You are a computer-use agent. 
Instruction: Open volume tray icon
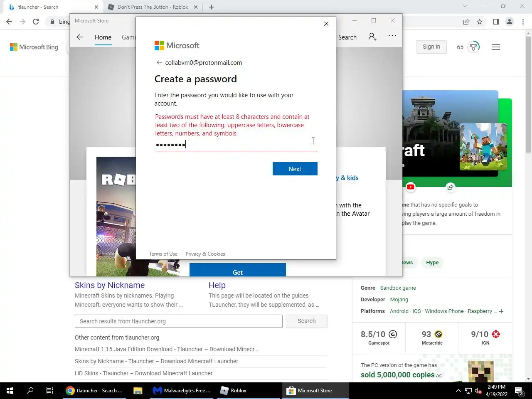click(478, 391)
